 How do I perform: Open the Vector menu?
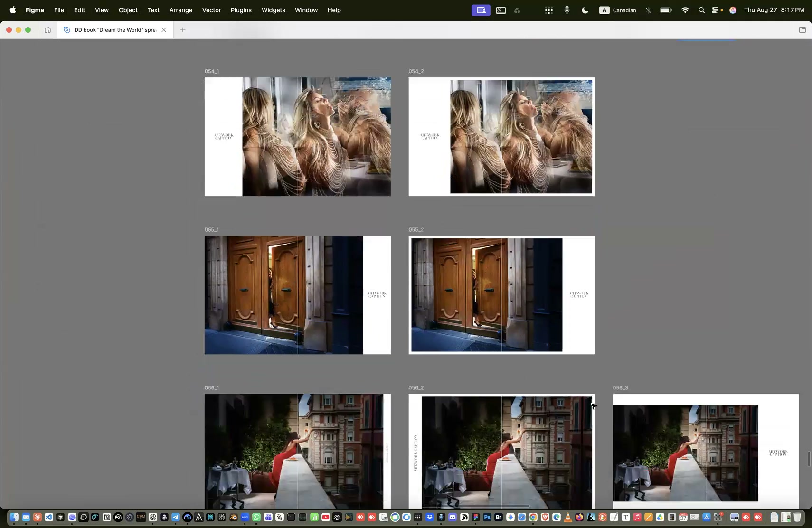click(212, 10)
